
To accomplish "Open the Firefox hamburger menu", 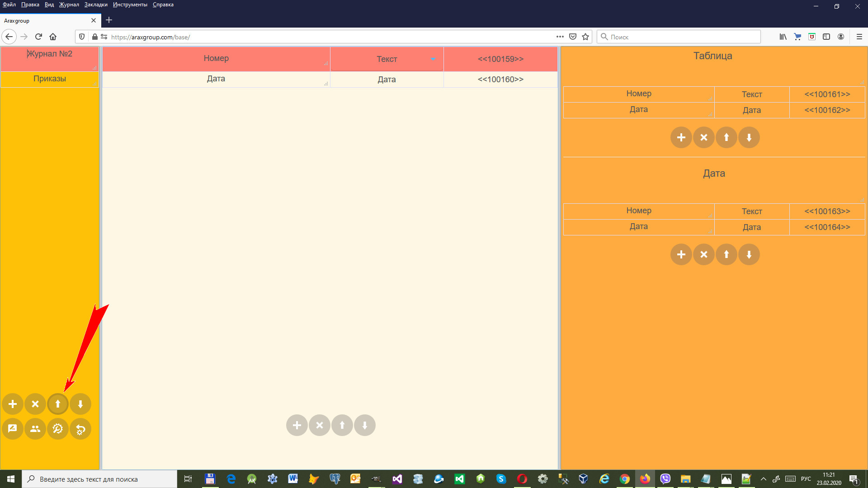I will (x=859, y=37).
